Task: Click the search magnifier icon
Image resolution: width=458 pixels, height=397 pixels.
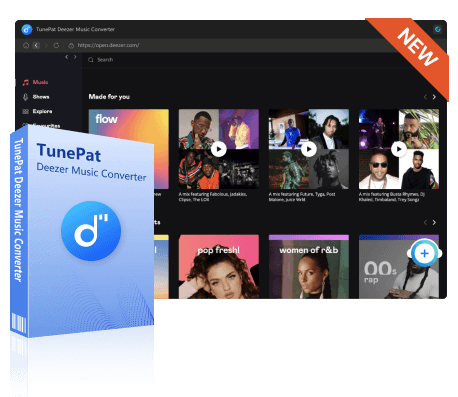Action: point(91,60)
